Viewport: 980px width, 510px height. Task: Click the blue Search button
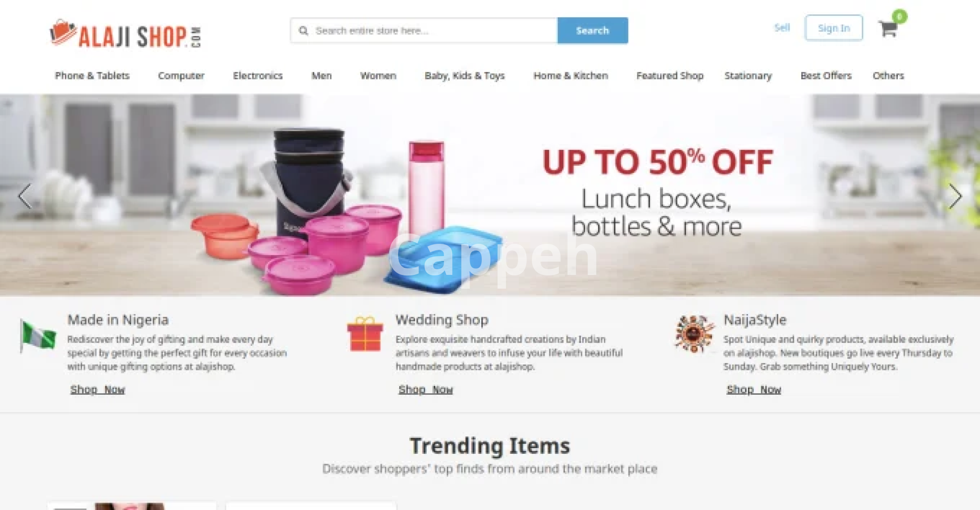point(593,31)
